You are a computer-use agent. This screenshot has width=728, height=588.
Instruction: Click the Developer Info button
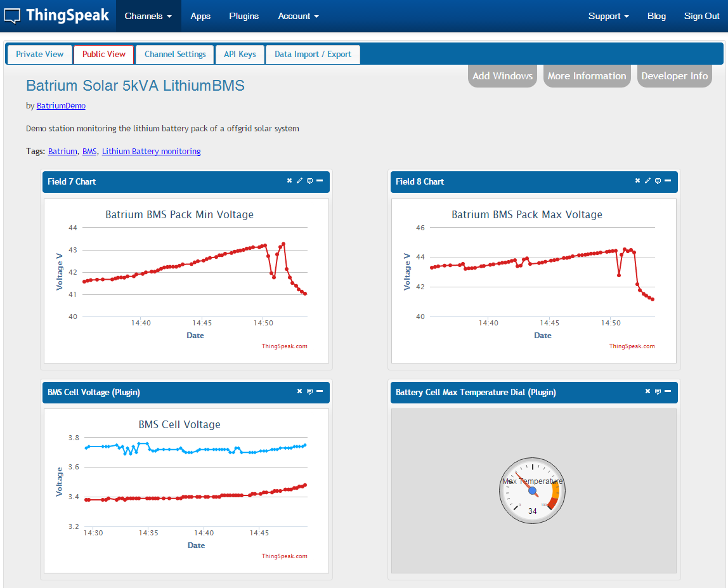tap(675, 75)
